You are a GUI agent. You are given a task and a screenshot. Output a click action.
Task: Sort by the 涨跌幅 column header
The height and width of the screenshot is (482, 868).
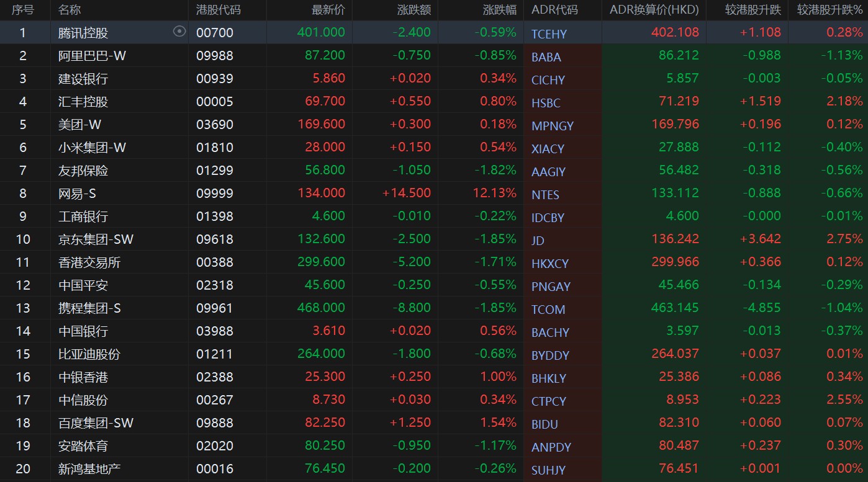[x=499, y=9]
